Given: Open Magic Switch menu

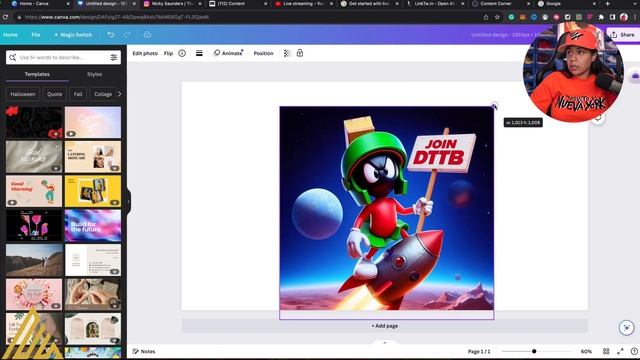Looking at the screenshot, I should click(73, 35).
